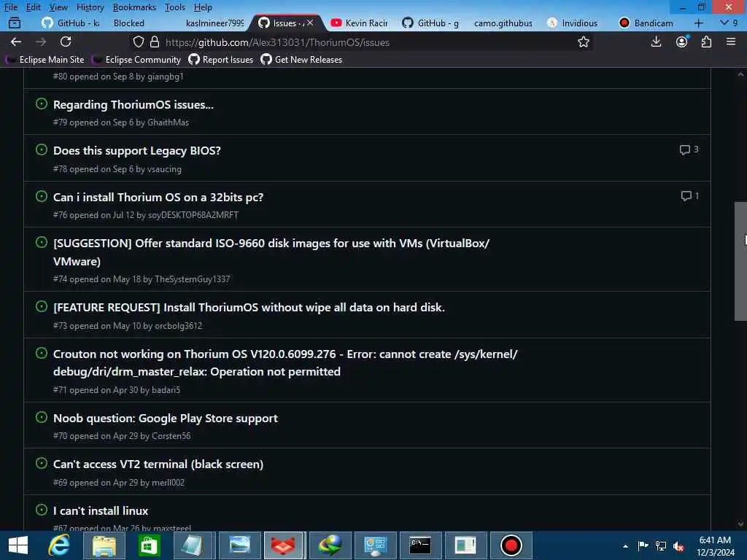Open the Windows Store taskbar icon

[149, 545]
